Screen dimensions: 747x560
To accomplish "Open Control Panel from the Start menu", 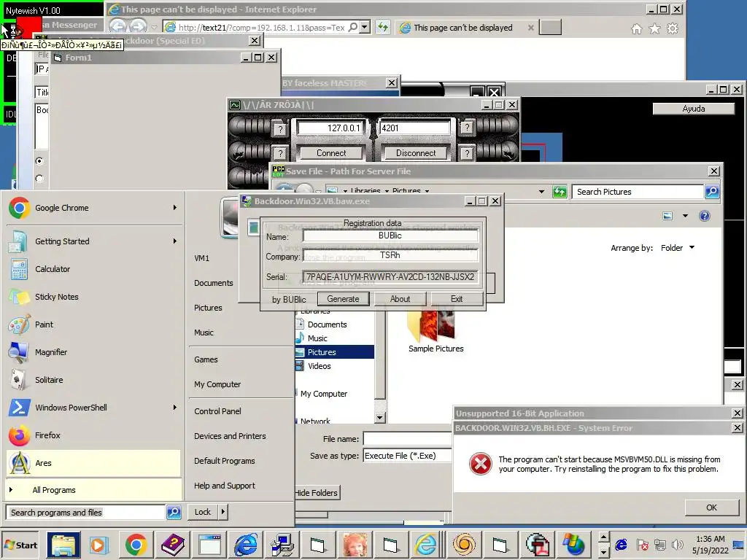I will 217,411.
